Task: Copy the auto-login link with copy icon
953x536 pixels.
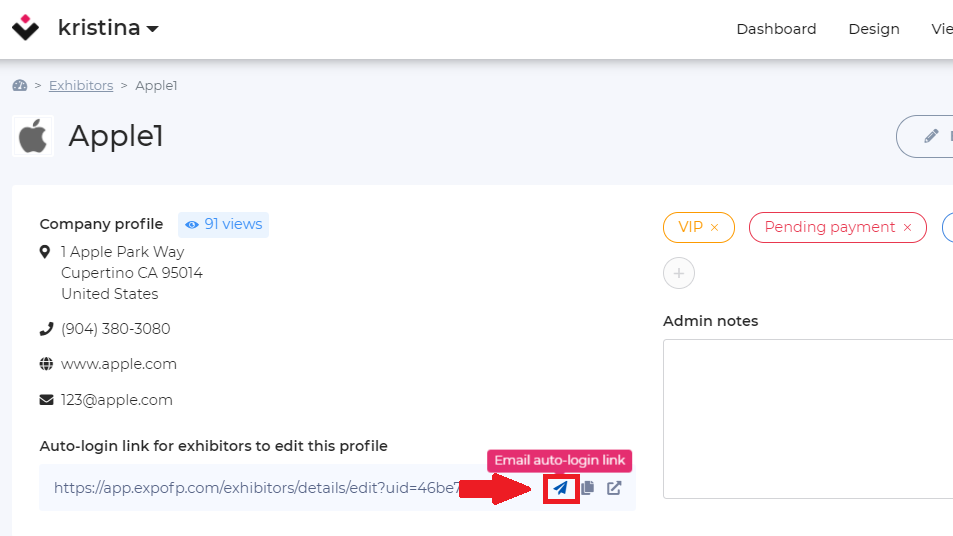Action: pos(588,488)
